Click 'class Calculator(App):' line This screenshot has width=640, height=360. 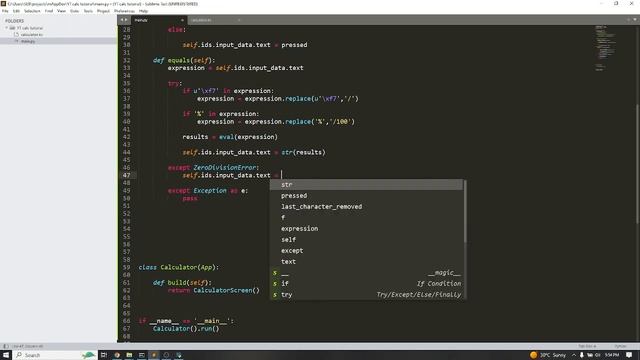[x=178, y=267]
